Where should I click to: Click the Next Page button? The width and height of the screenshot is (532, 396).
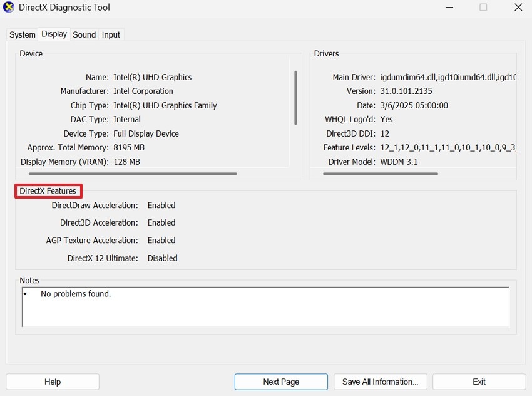click(280, 382)
